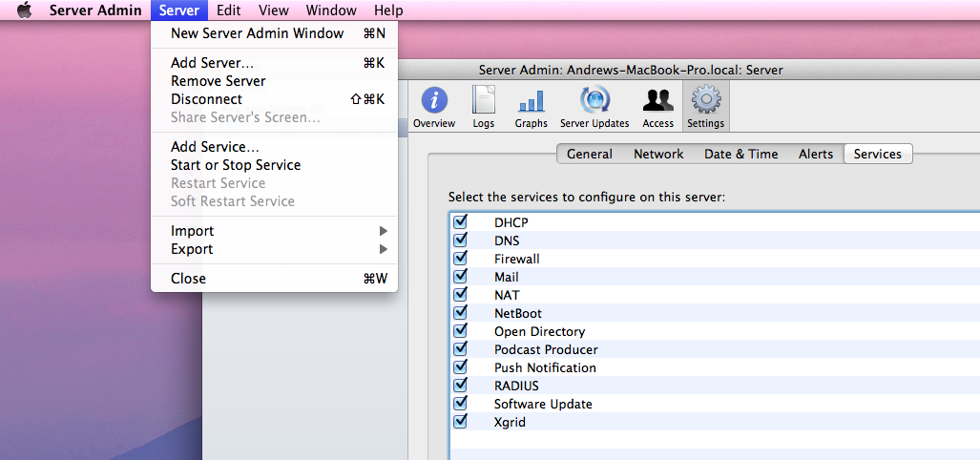Select Start or Stop Service
The height and width of the screenshot is (460, 980).
(274, 165)
